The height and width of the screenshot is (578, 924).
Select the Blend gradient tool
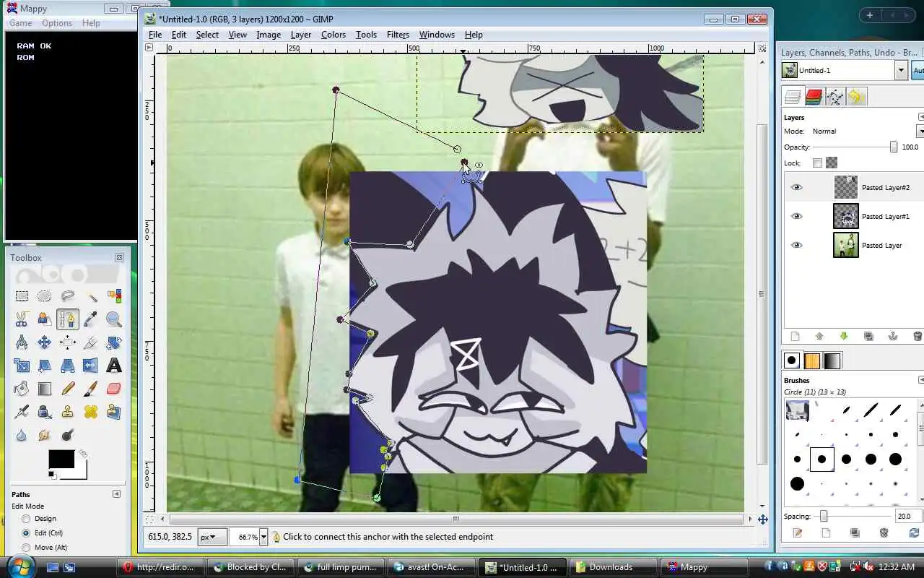(45, 389)
